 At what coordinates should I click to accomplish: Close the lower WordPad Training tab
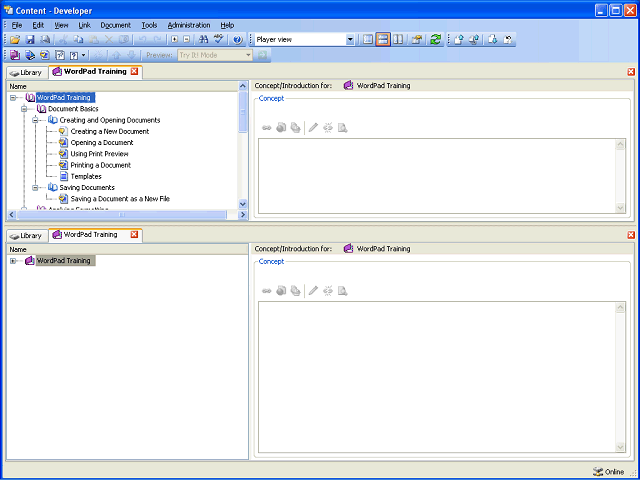(x=134, y=235)
